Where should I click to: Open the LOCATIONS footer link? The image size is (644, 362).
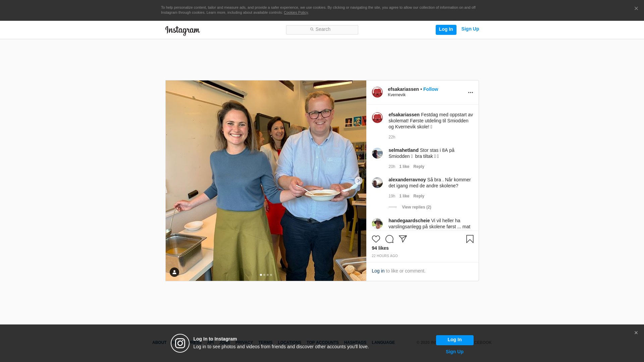pos(289,343)
